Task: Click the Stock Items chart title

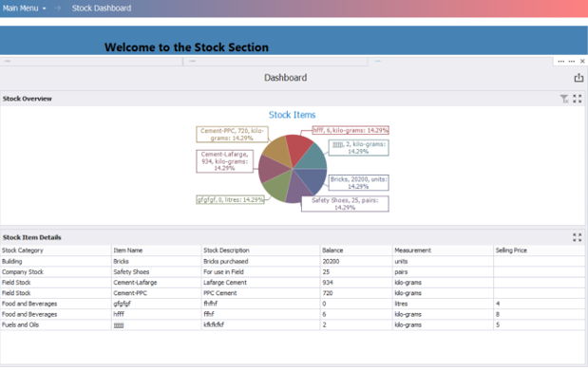Action: point(293,115)
